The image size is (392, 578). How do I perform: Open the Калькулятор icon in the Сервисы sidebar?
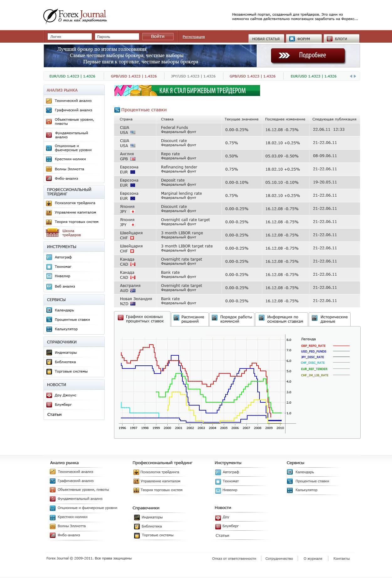[x=49, y=329]
